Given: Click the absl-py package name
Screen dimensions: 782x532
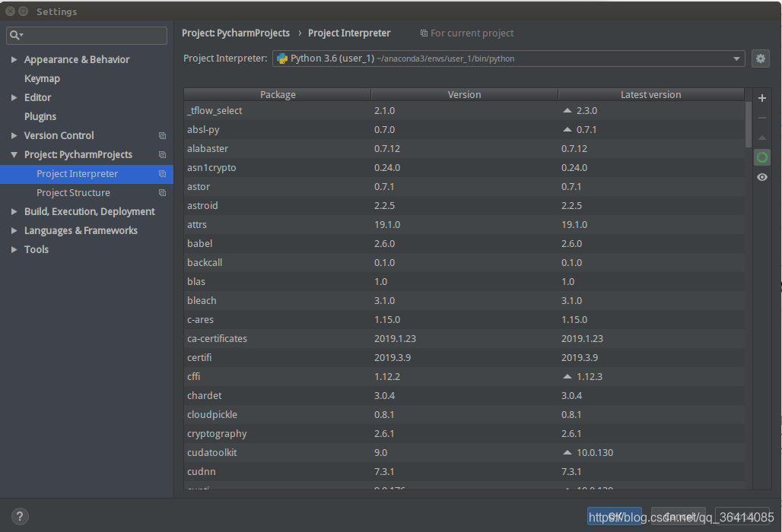Looking at the screenshot, I should [x=203, y=130].
